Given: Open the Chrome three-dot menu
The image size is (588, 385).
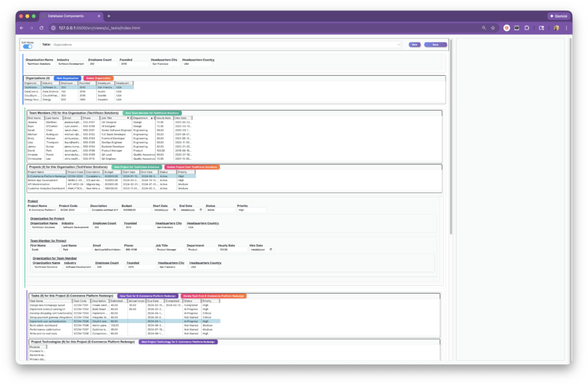Looking at the screenshot, I should click(566, 28).
